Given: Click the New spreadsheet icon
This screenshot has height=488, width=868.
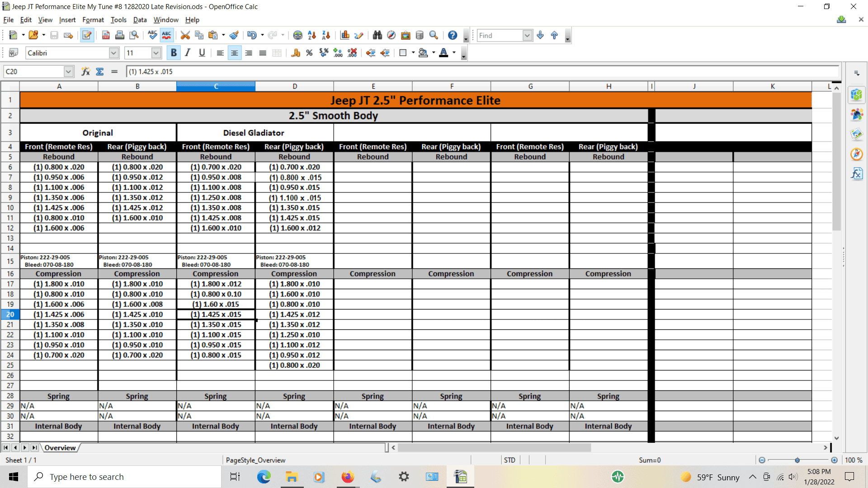Looking at the screenshot, I should tap(13, 35).
